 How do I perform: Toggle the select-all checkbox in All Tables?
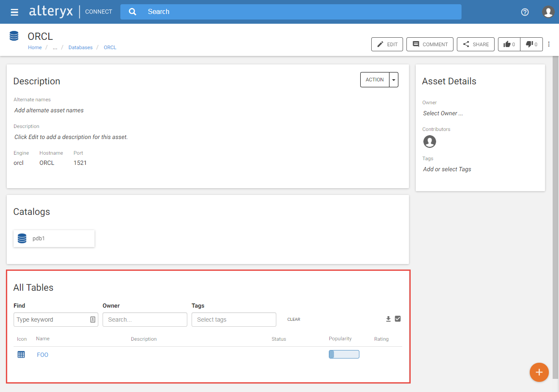(398, 319)
